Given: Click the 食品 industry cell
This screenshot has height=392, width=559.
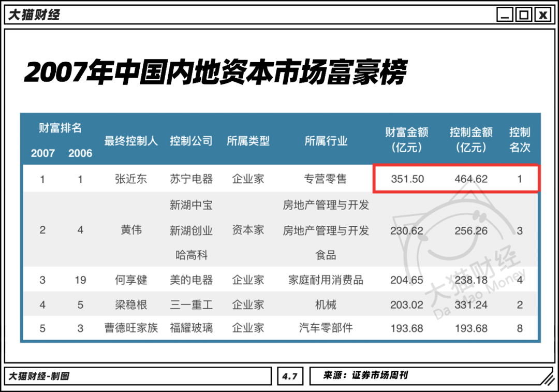Looking at the screenshot, I should 326,255.
